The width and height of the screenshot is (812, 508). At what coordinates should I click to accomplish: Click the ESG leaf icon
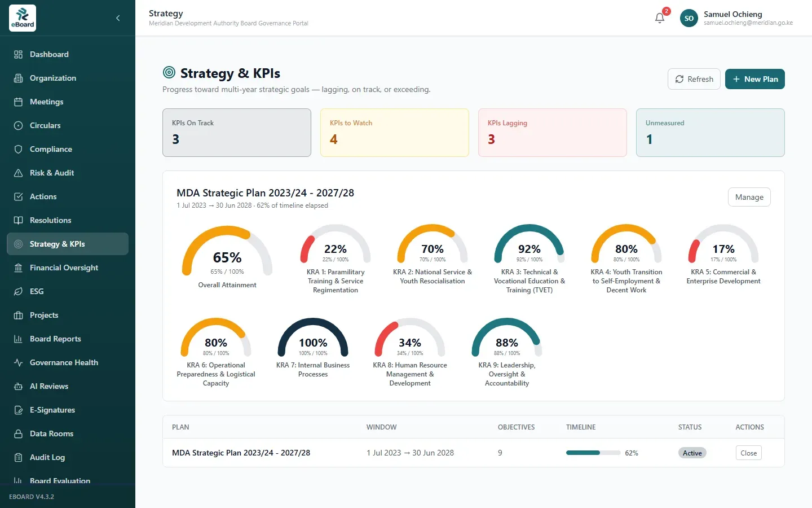coord(19,291)
